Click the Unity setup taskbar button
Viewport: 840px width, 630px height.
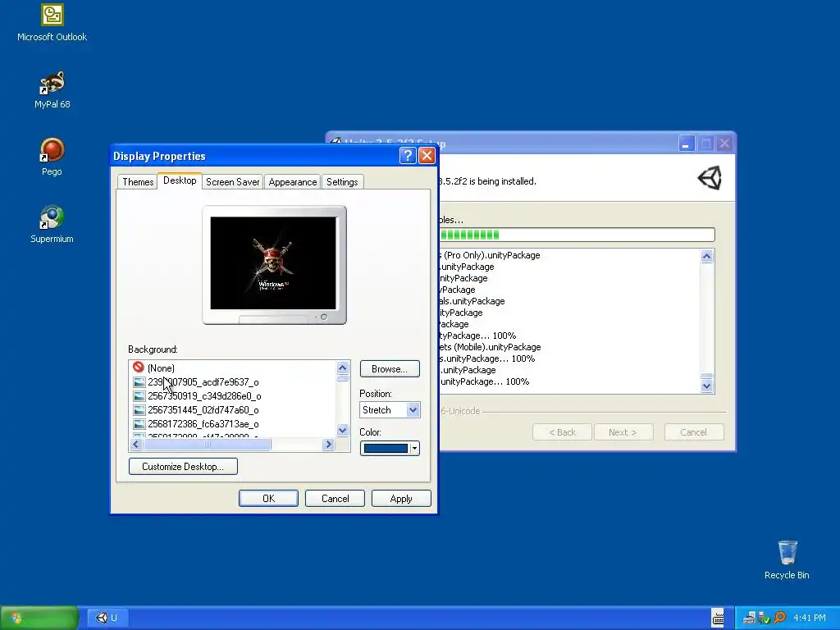coord(107,618)
